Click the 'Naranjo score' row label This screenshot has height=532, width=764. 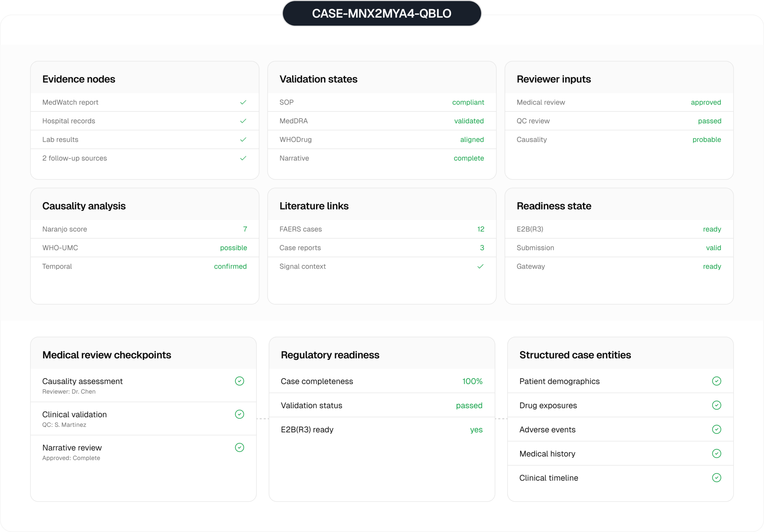tap(64, 229)
